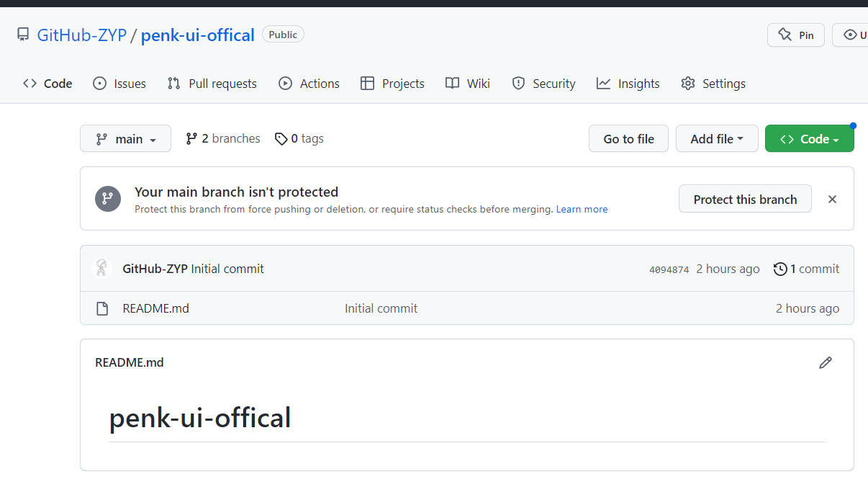Click the 'Your main branch isn't protected' heading

point(236,192)
